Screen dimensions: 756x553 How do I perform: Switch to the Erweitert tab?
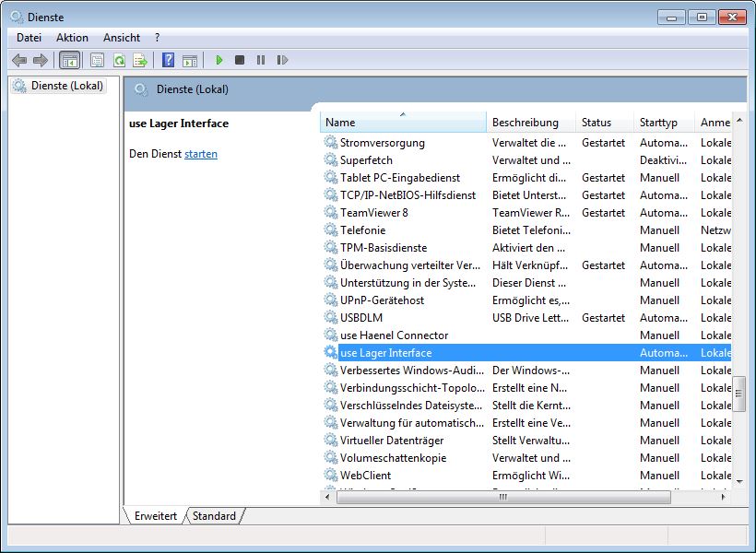[155, 516]
